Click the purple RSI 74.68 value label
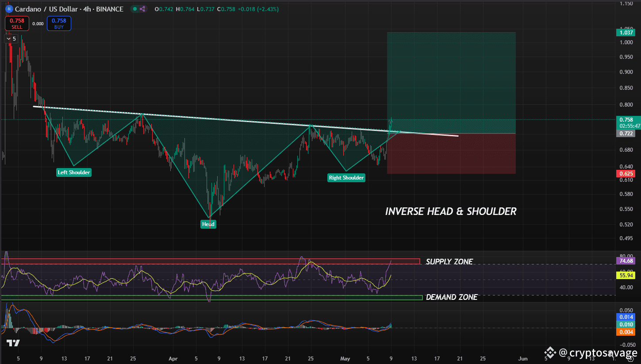The width and height of the screenshot is (641, 364). click(x=625, y=261)
